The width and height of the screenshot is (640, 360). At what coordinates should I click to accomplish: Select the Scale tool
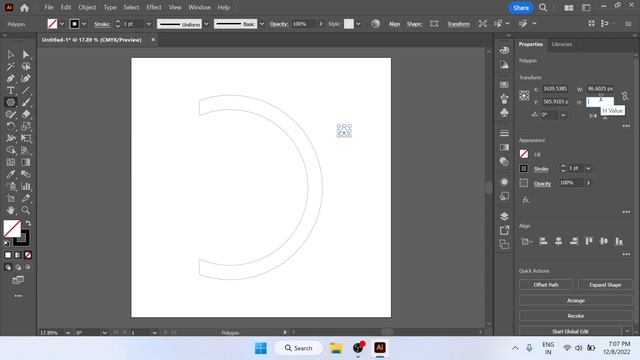tap(26, 126)
